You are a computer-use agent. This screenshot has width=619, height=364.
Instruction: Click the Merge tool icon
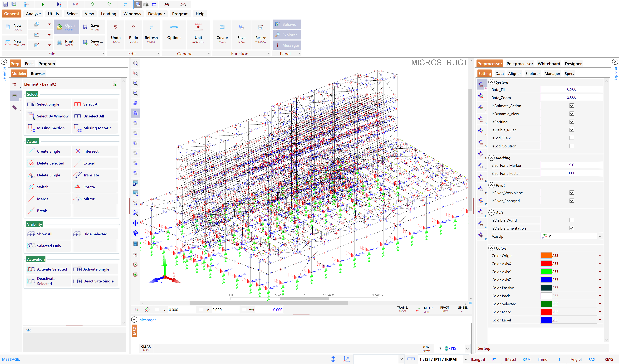31,199
